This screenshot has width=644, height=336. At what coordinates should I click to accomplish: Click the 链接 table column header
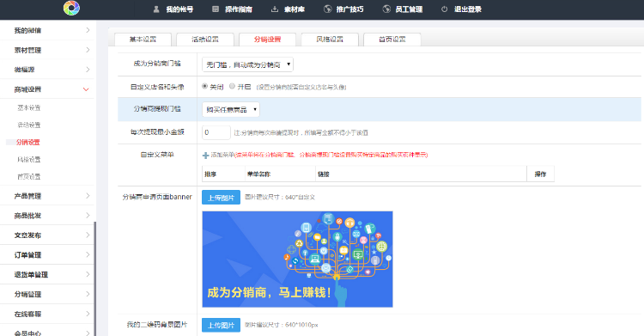pos(323,174)
